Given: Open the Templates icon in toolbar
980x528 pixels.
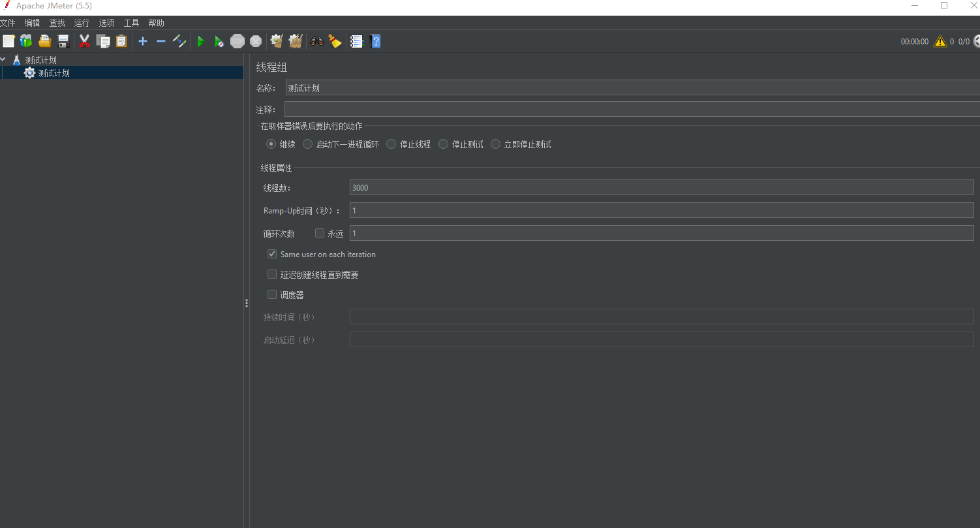Looking at the screenshot, I should tap(26, 41).
